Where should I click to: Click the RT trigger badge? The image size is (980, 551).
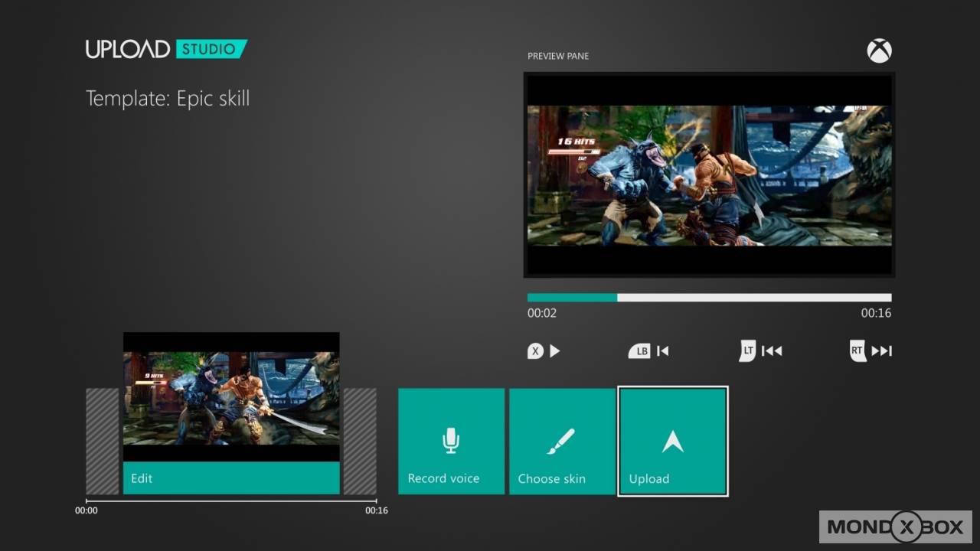(x=857, y=351)
